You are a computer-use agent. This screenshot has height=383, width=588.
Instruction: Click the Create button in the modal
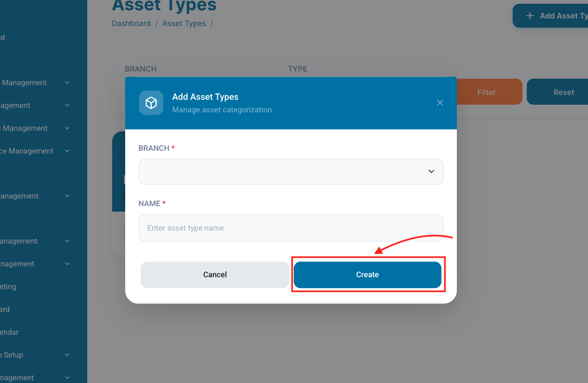(x=367, y=275)
